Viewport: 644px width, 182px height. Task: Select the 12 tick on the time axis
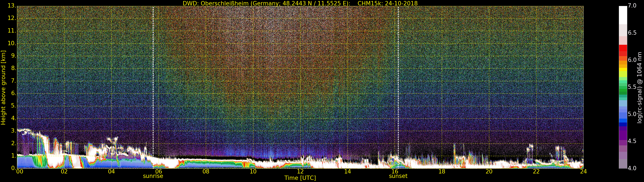click(x=300, y=172)
